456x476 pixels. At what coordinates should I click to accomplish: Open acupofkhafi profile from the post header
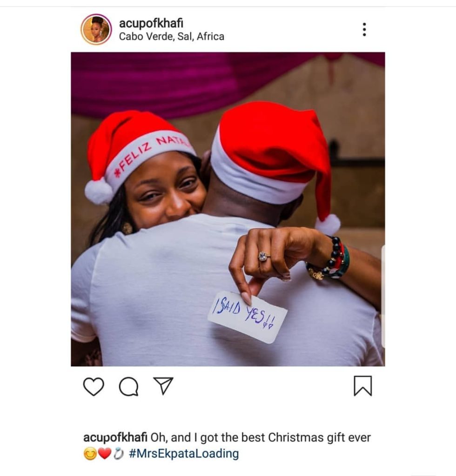151,23
